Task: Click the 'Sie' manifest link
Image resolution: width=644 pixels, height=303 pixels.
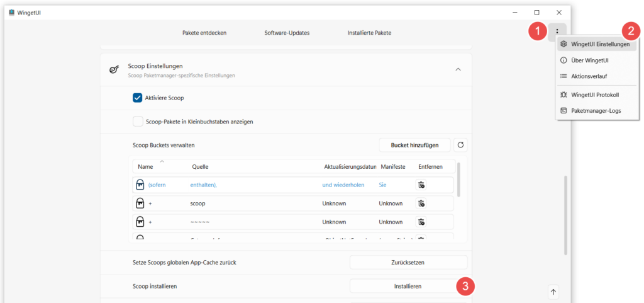Action: click(x=382, y=185)
